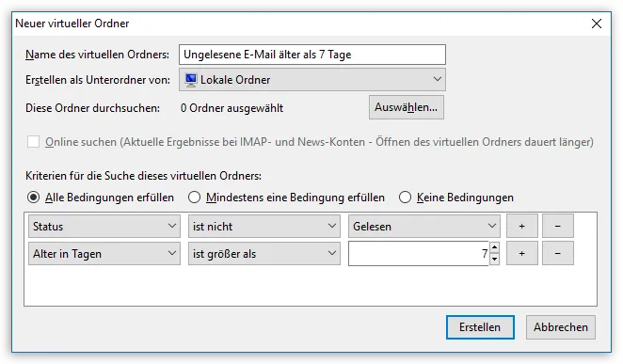The image size is (623, 364).
Task: Select 'Alle Bedingungen erfüllen' radio button
Action: coord(33,198)
